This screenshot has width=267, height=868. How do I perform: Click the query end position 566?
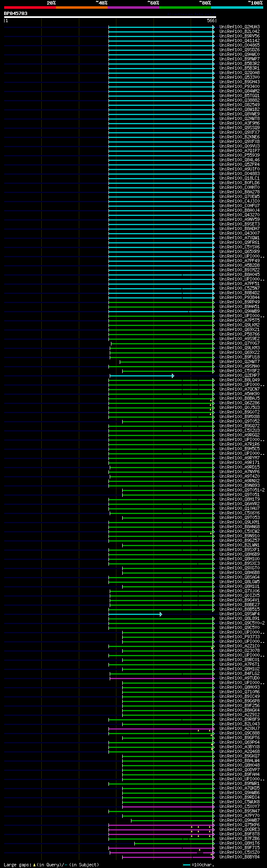211,20
